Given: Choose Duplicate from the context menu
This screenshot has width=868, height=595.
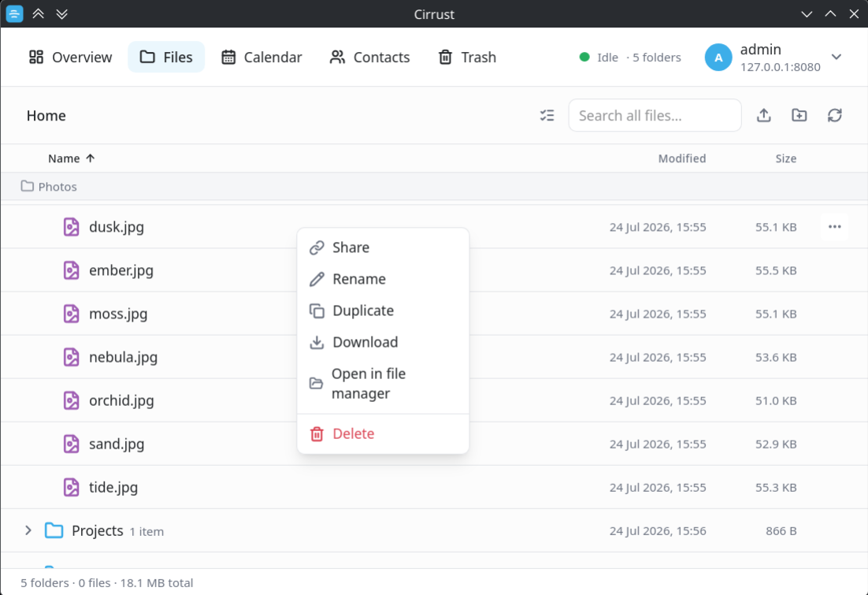Looking at the screenshot, I should (x=383, y=311).
